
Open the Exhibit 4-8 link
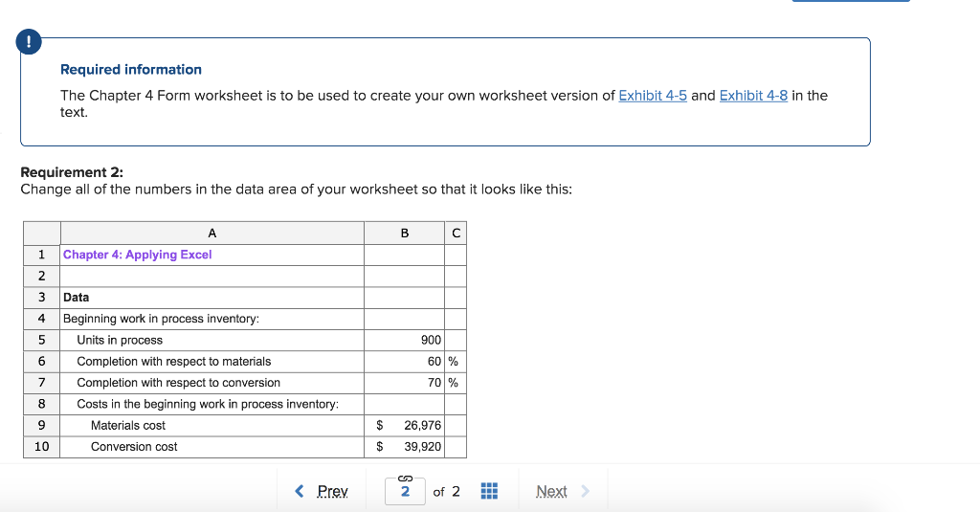tap(753, 96)
